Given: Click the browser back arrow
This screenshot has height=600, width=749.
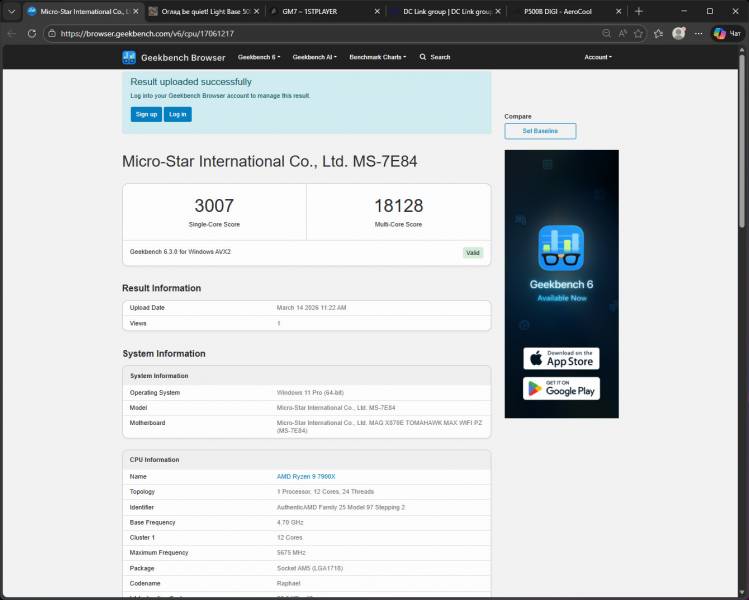Looking at the screenshot, I should (x=11, y=33).
